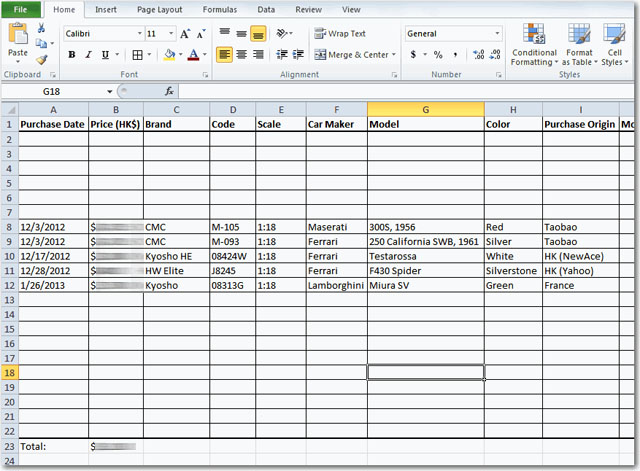This screenshot has width=640, height=471.
Task: Switch to the Formulas tab
Action: [220, 9]
